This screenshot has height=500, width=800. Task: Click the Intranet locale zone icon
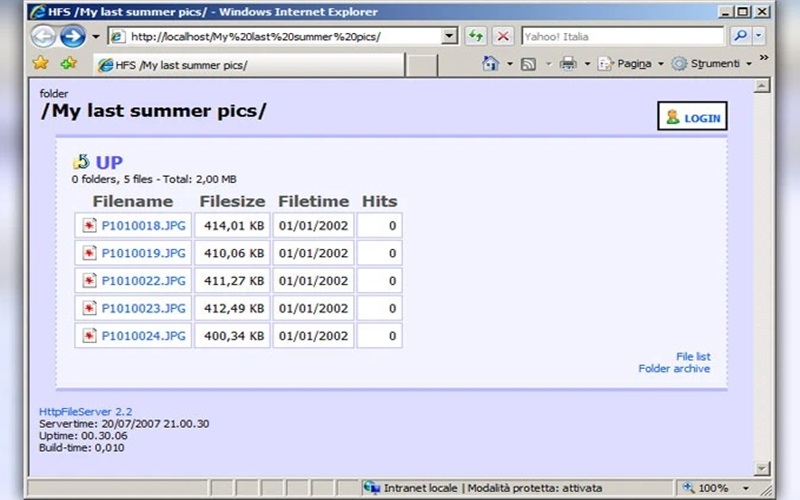371,488
